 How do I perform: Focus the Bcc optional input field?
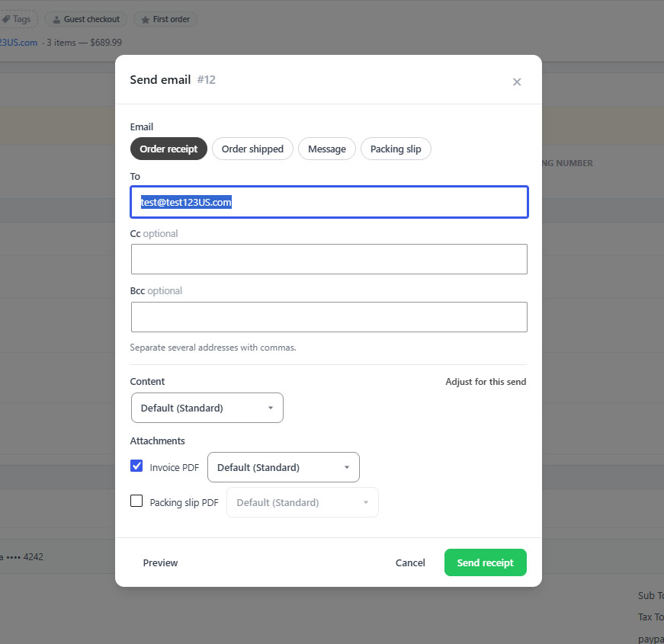pyautogui.click(x=329, y=317)
